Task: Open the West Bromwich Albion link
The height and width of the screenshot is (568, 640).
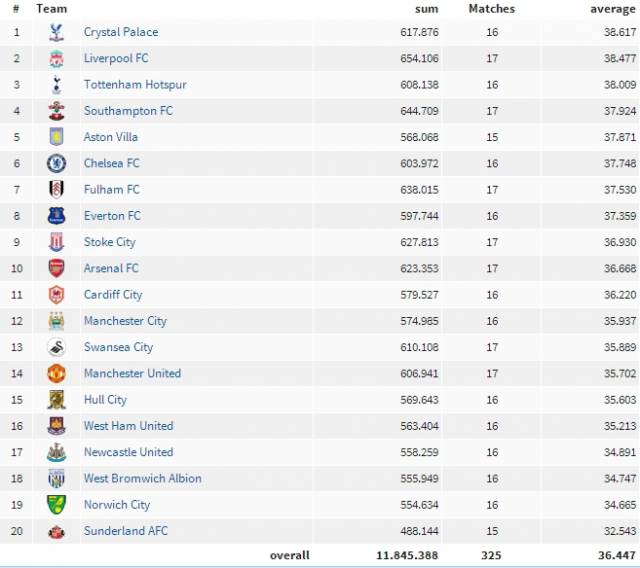Action: (142, 478)
